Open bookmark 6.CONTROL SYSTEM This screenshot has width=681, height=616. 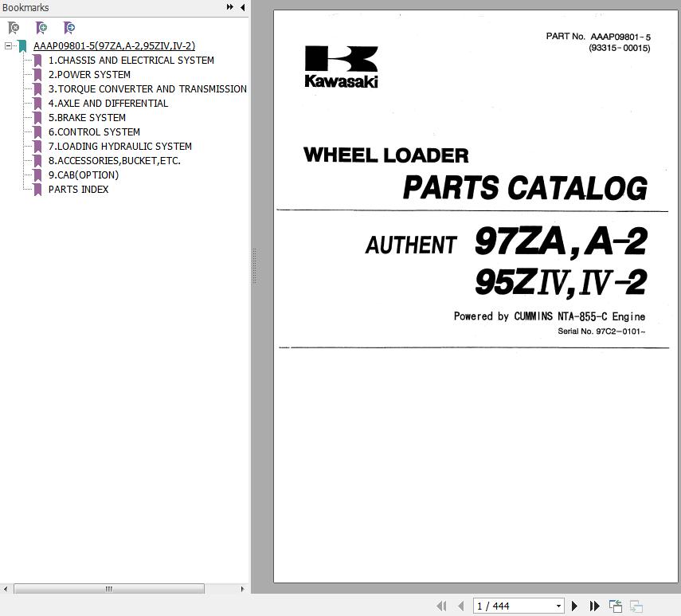[x=94, y=131]
